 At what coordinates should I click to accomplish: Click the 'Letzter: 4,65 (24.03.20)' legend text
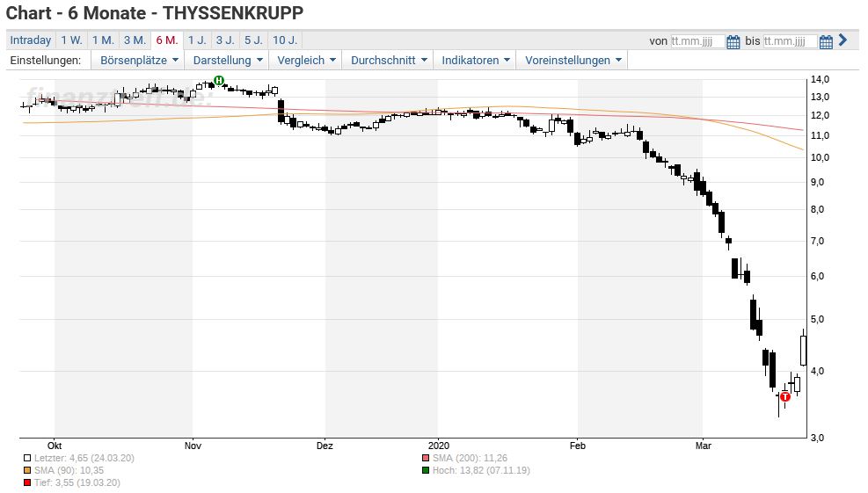[x=84, y=458]
